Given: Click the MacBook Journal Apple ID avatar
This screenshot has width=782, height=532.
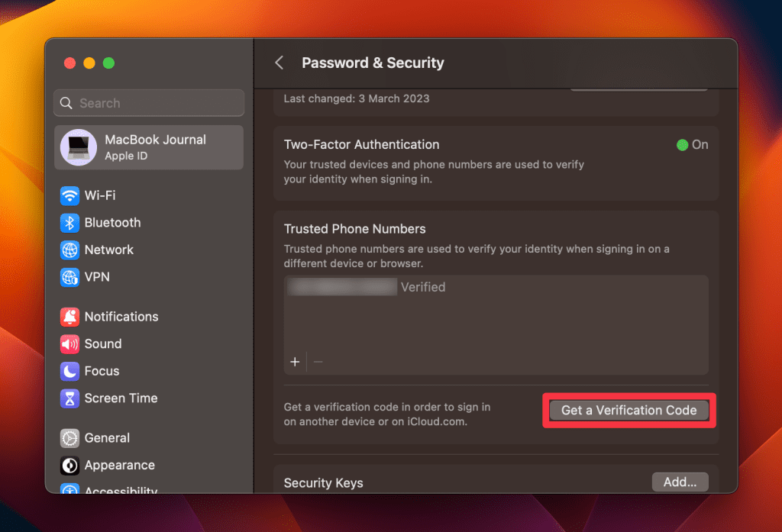Looking at the screenshot, I should (78, 147).
